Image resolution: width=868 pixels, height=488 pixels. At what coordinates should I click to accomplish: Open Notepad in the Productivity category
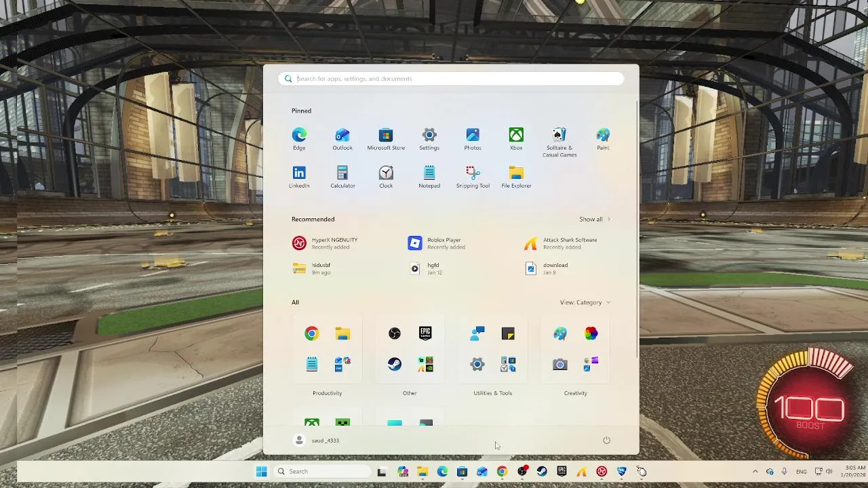point(311,365)
